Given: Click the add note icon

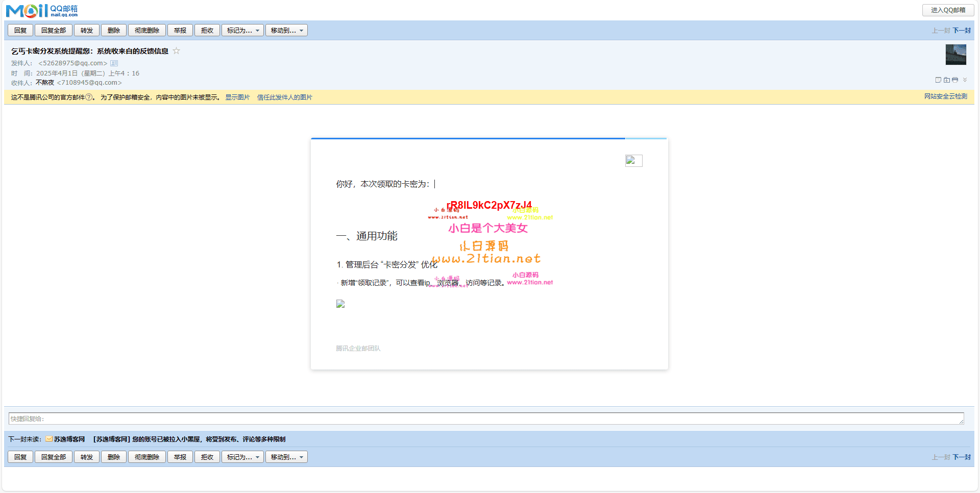Looking at the screenshot, I should (938, 80).
